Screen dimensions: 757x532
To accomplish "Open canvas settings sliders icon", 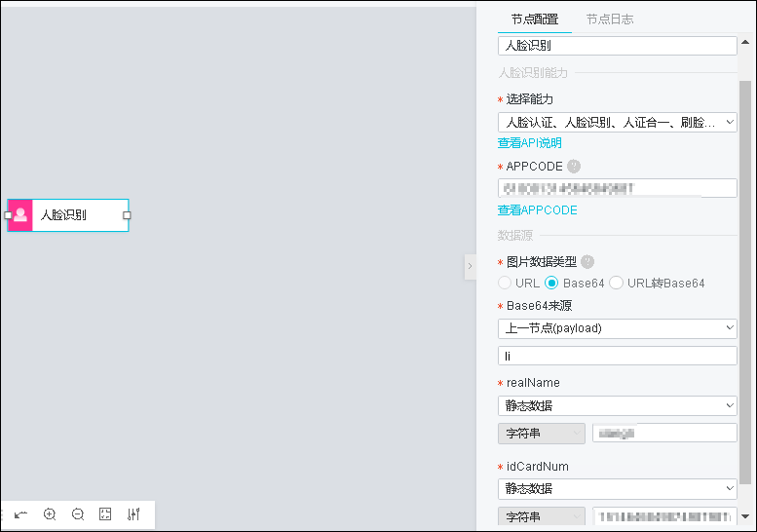I will tap(133, 514).
